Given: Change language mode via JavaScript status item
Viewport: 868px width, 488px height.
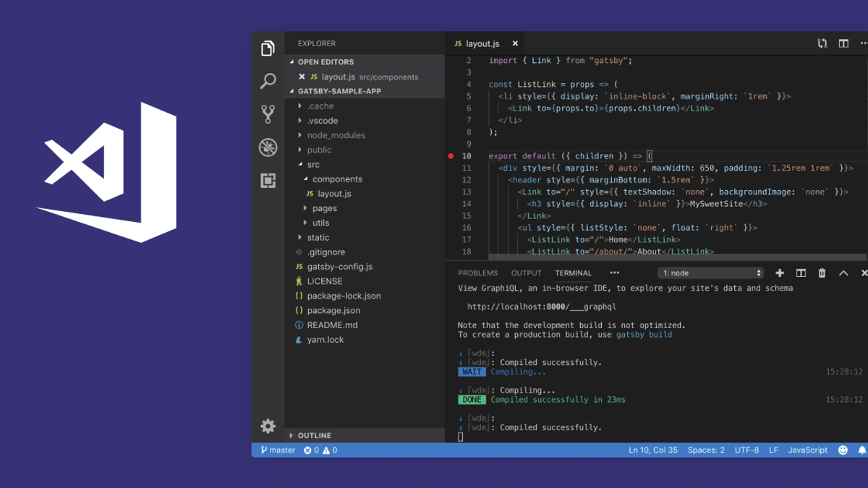Looking at the screenshot, I should pos(807,450).
